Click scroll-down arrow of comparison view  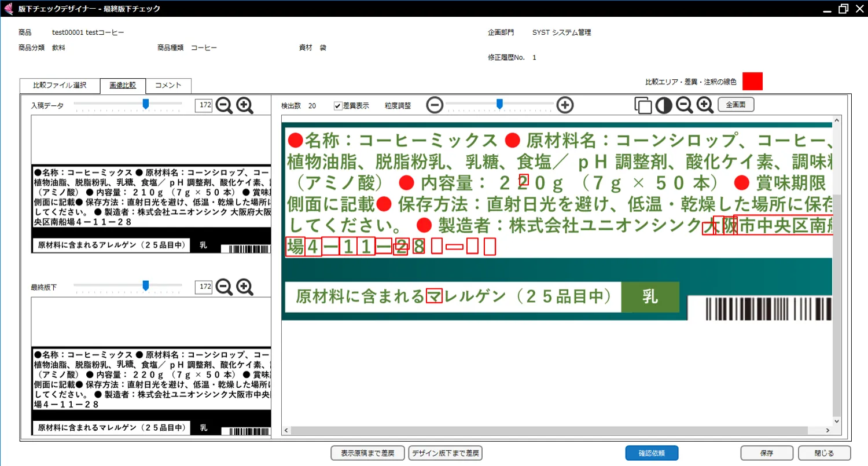(837, 422)
